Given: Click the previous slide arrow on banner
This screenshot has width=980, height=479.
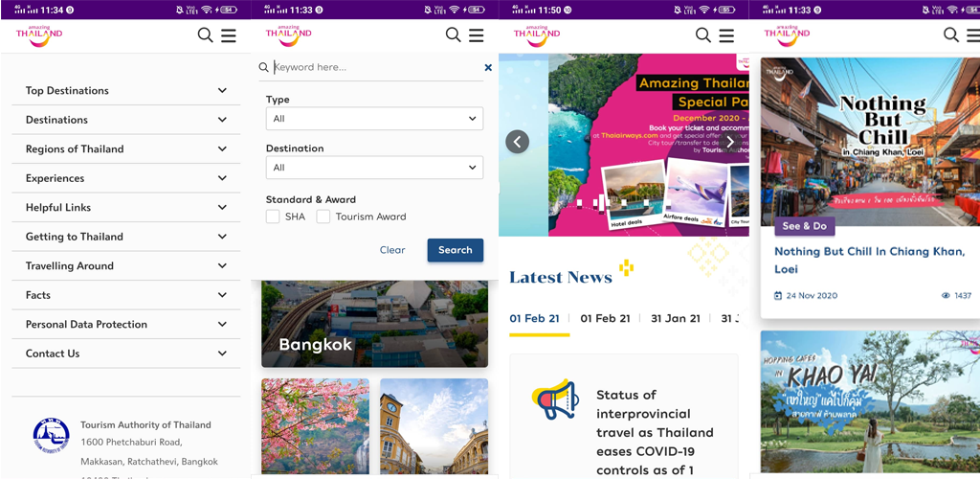Looking at the screenshot, I should 517,142.
